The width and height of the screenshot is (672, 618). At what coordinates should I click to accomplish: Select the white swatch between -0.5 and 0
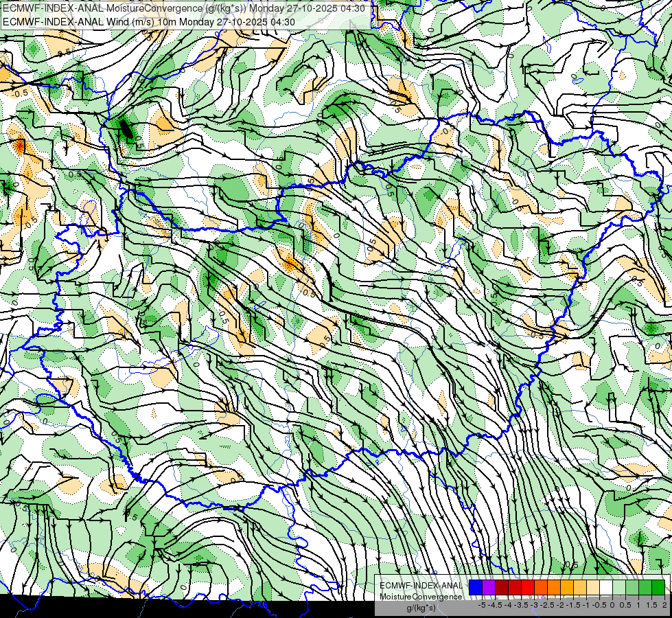(x=605, y=588)
